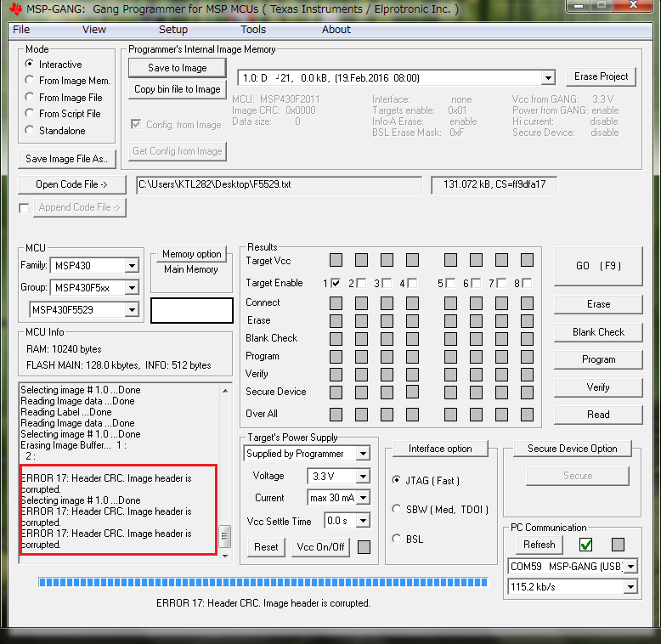Click the Reset button

point(266,547)
